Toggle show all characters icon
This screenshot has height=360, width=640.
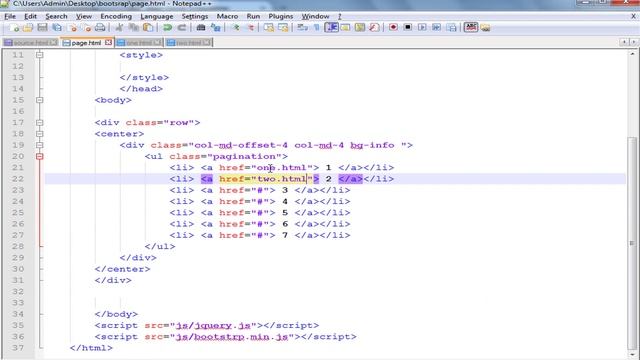(x=317, y=28)
